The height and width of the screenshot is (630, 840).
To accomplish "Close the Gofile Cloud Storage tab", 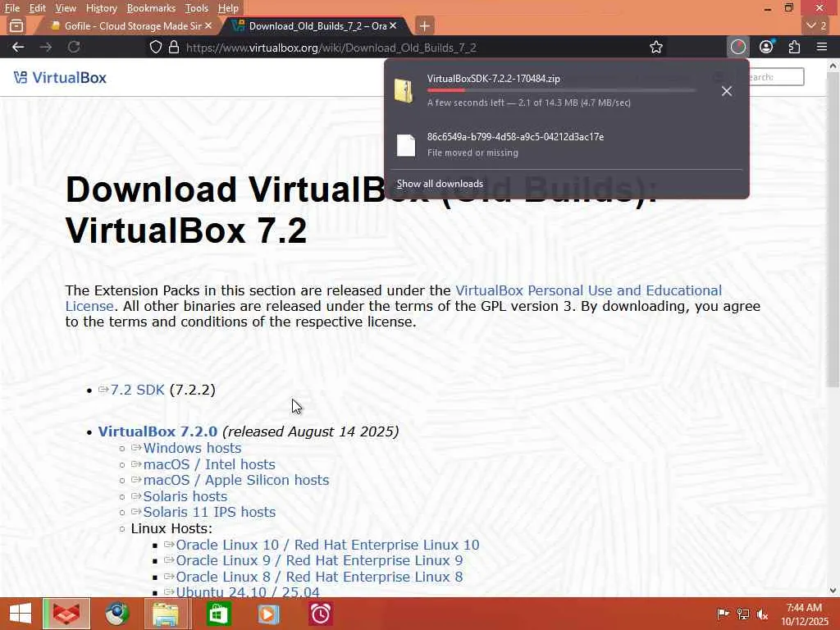I will pos(208,25).
